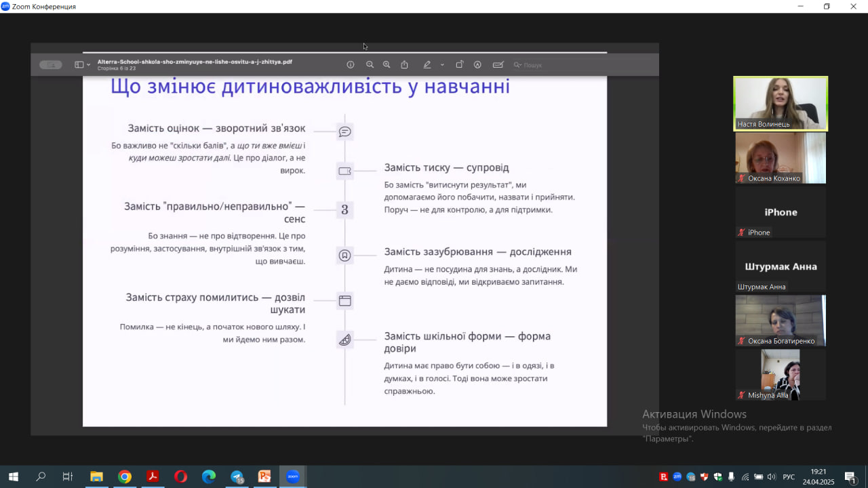Click the Zoom taskbar button

pyautogui.click(x=293, y=476)
